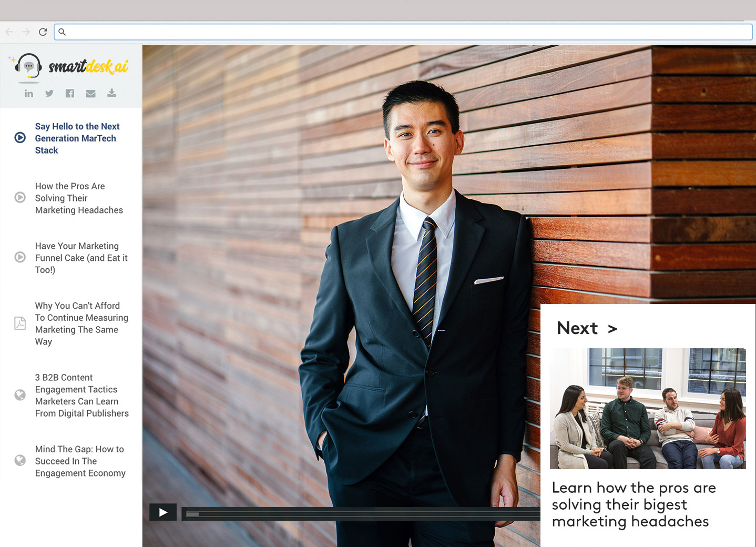Open "Mind The Gap" engagement economy article
756x547 pixels.
(x=80, y=461)
